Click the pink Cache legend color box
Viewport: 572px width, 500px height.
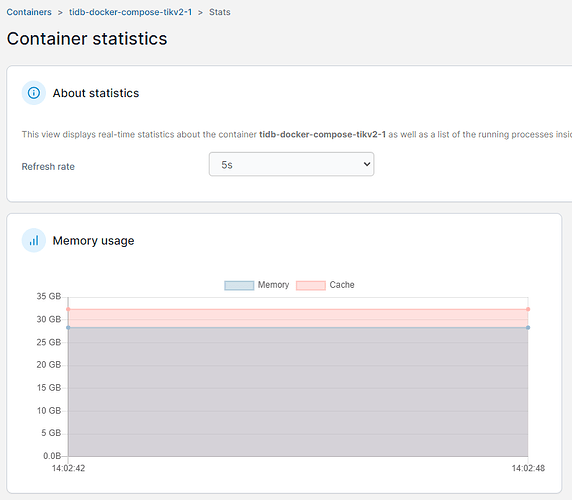click(311, 285)
